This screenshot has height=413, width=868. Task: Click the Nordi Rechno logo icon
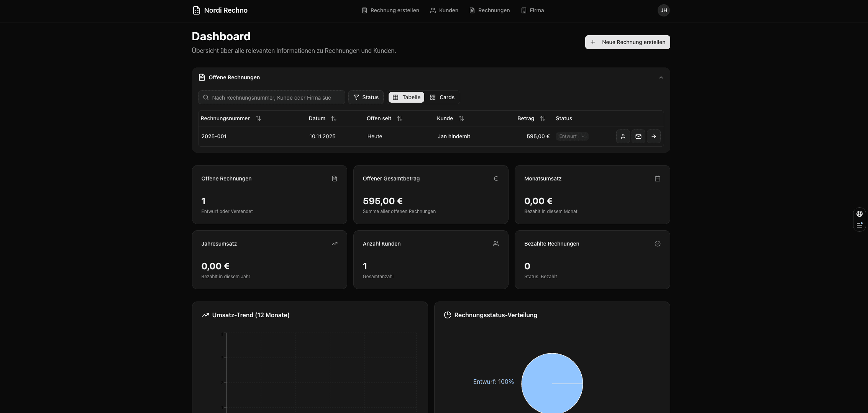click(x=196, y=10)
